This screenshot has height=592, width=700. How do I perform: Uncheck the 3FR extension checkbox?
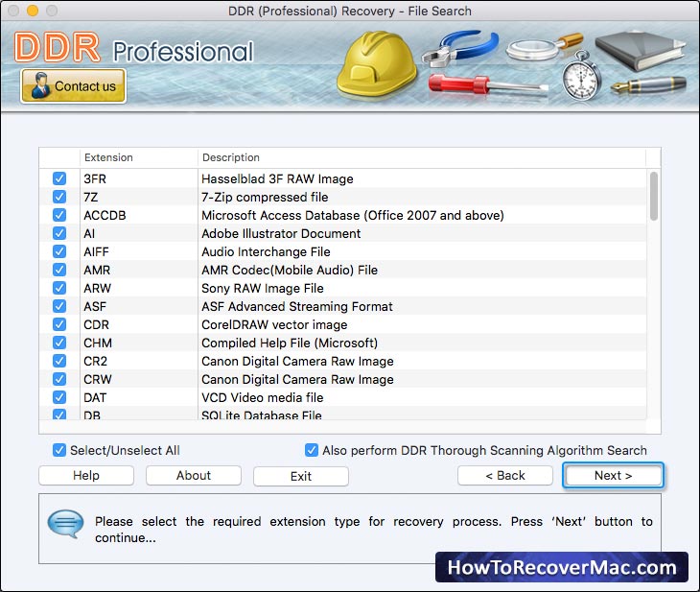(59, 178)
